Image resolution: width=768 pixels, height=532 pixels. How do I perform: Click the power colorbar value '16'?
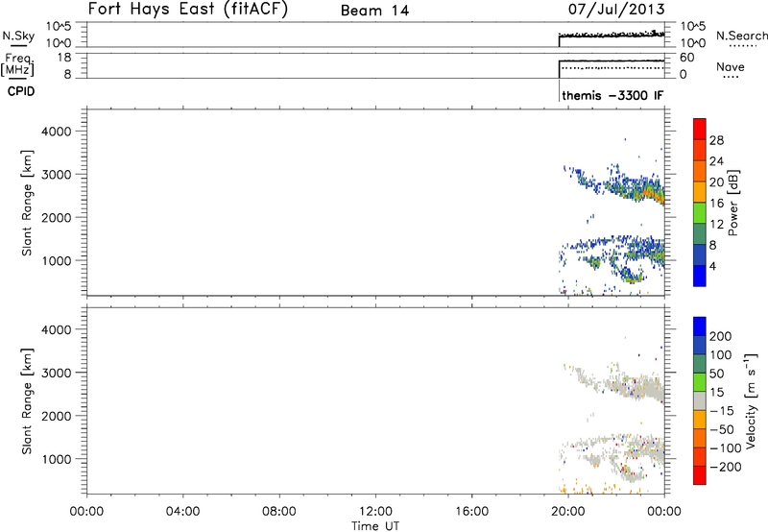point(716,204)
